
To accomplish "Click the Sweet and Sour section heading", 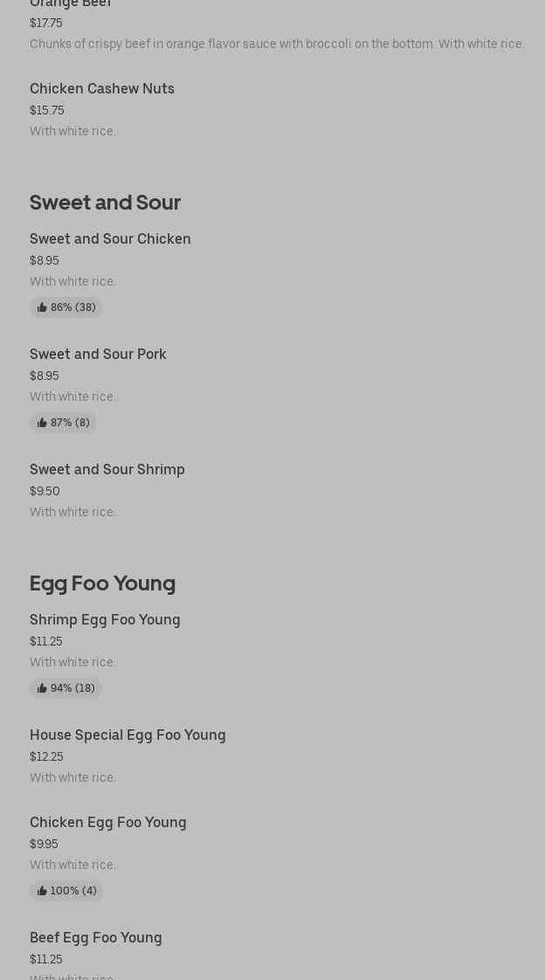I will pos(105,203).
